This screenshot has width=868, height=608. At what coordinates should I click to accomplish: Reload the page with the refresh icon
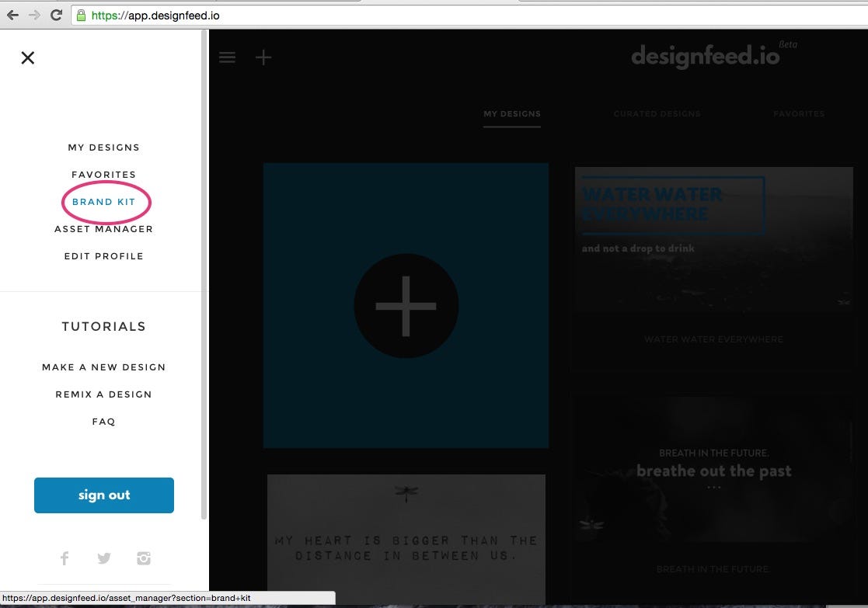(x=56, y=15)
